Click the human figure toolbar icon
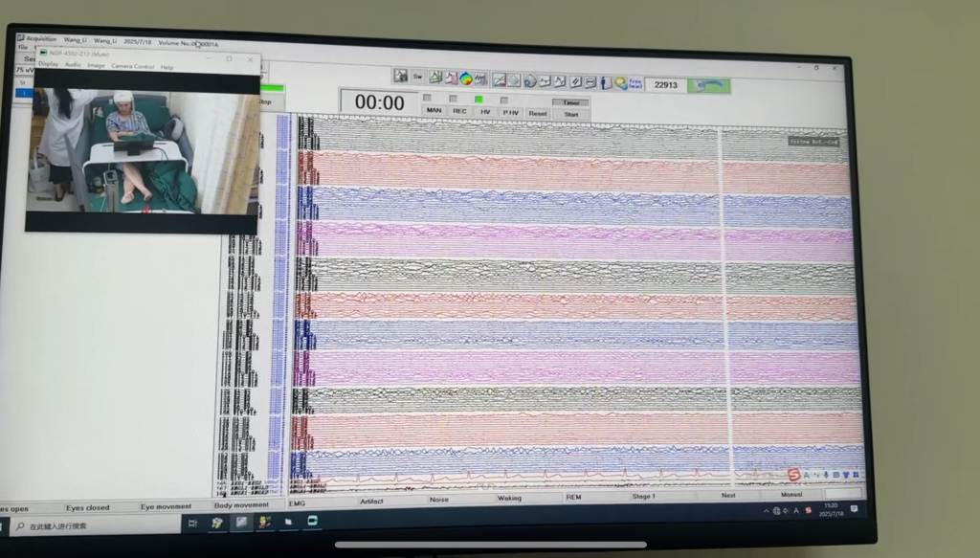 pyautogui.click(x=605, y=82)
